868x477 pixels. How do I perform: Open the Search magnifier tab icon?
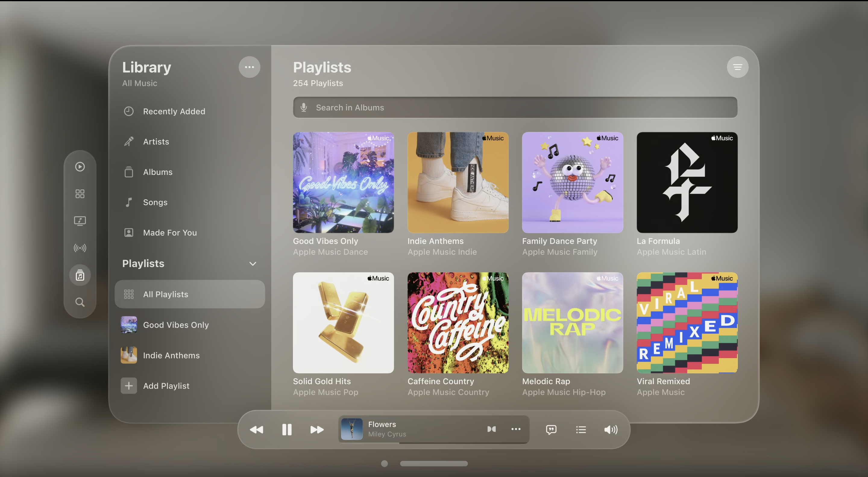[x=80, y=302]
